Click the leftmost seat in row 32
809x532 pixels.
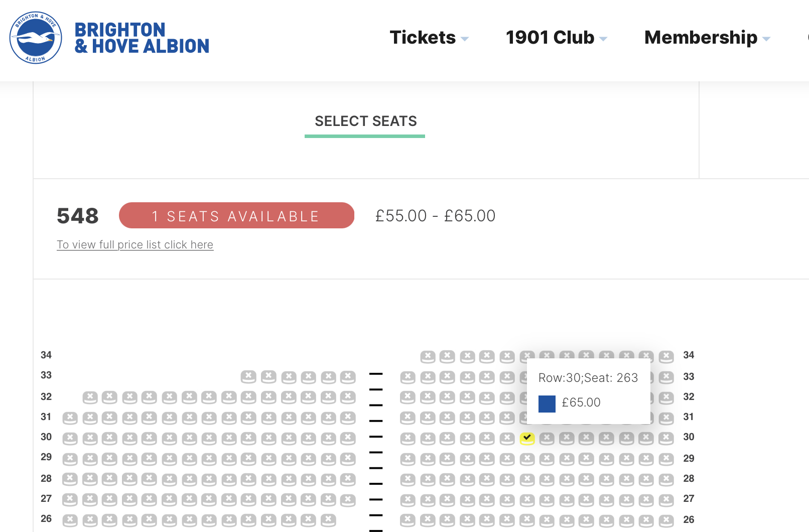(x=90, y=397)
